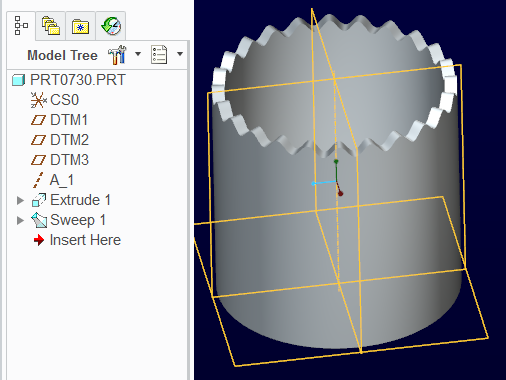Screen dimensions: 506x380
Task: Click the sweep icon beside Sweep 1
Action: [39, 220]
